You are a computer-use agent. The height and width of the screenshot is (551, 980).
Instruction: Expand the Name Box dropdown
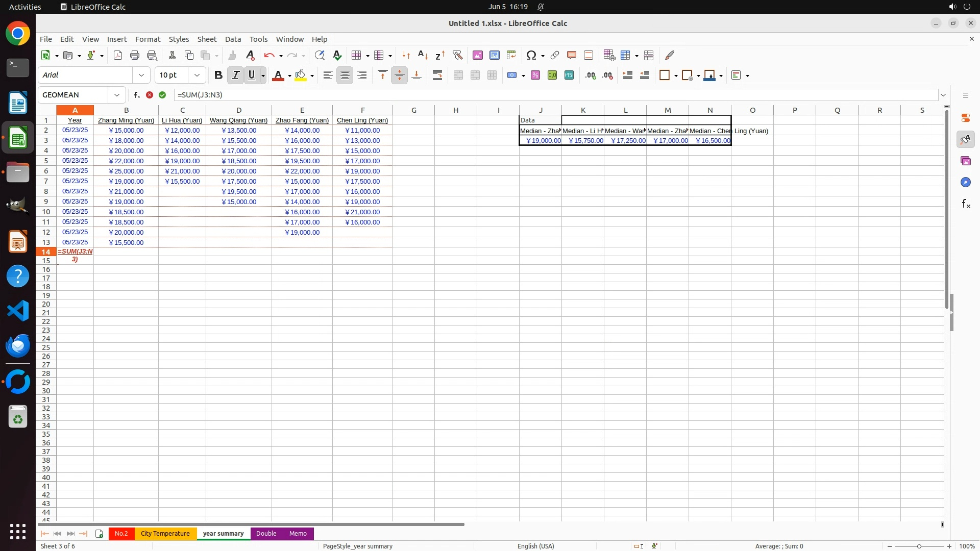click(x=117, y=95)
